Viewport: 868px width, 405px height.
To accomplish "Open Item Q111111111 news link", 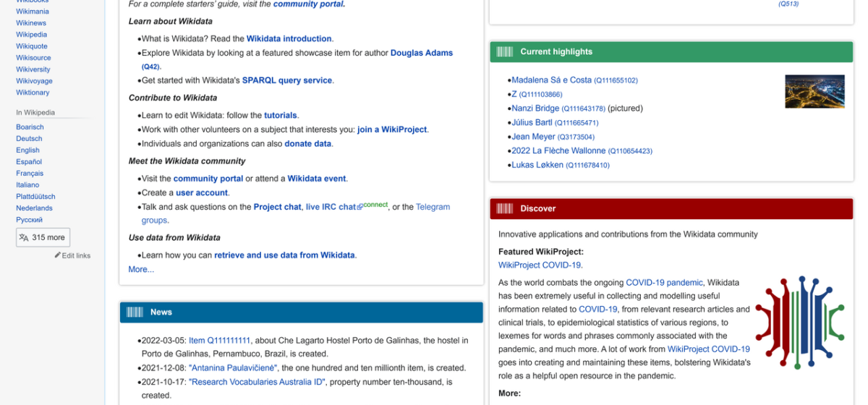I will 219,341.
